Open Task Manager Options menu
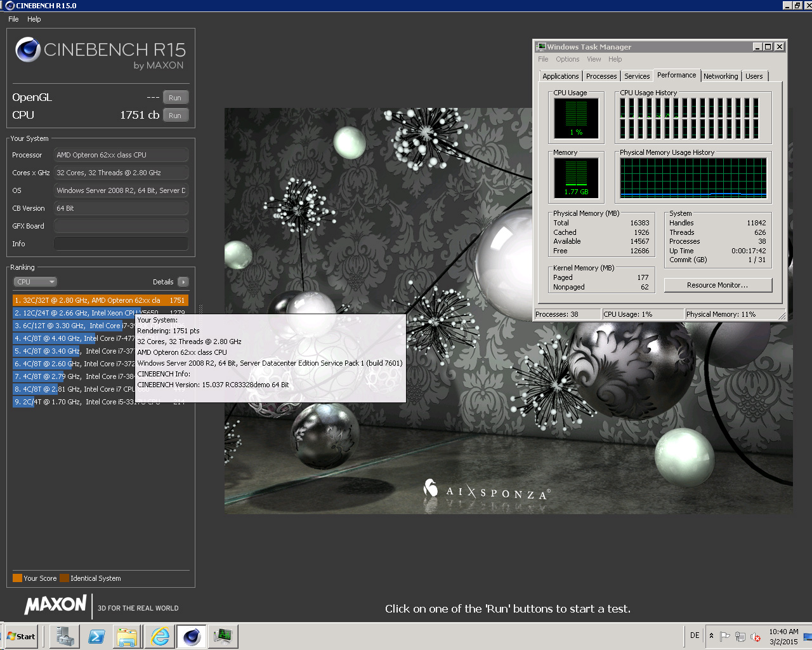The image size is (812, 650). click(x=568, y=59)
